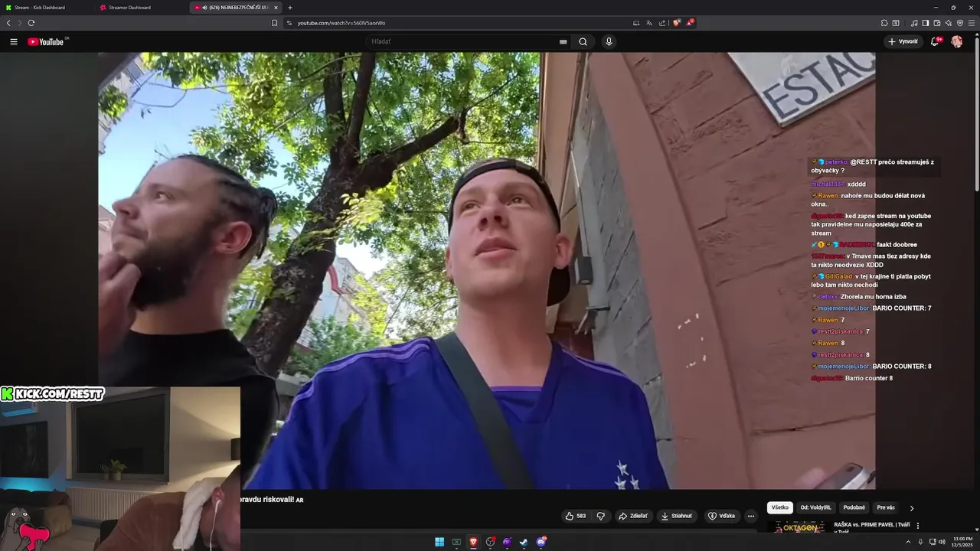
Task: Show more filter chips with right chevron
Action: (911, 507)
